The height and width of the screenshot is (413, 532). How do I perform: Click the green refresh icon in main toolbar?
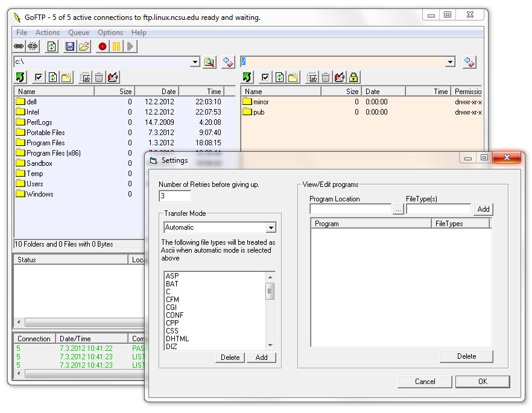point(52,46)
